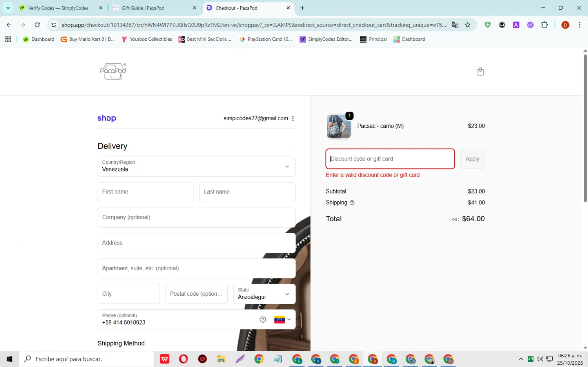588x367 pixels.
Task: Open the volume control in system tray
Action: [x=540, y=359]
